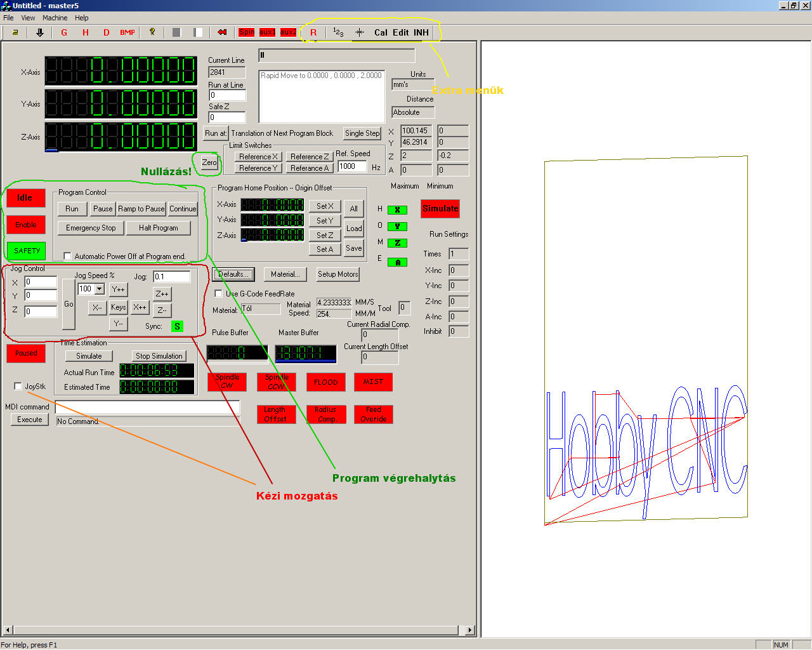Click the Material... button

pos(285,274)
